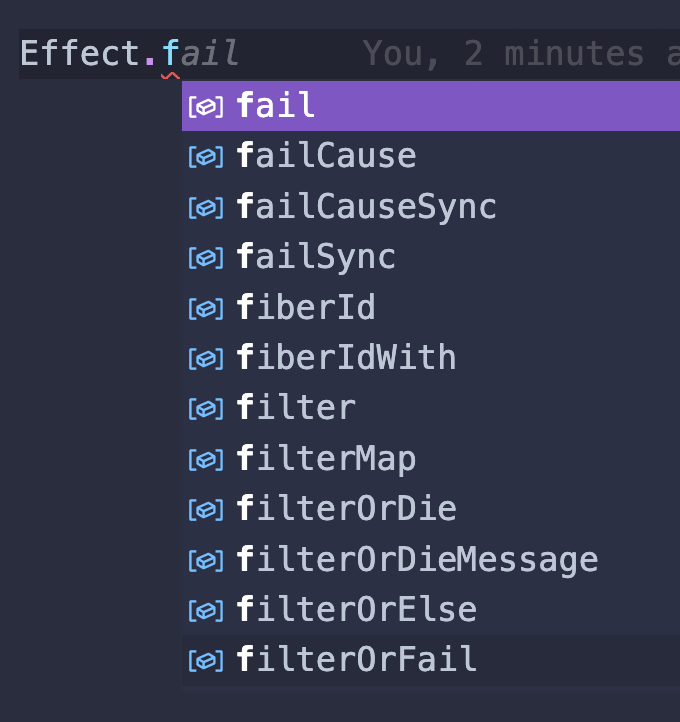Viewport: 680px width, 722px height.
Task: Click the method icon beside failSync
Action: pos(205,257)
